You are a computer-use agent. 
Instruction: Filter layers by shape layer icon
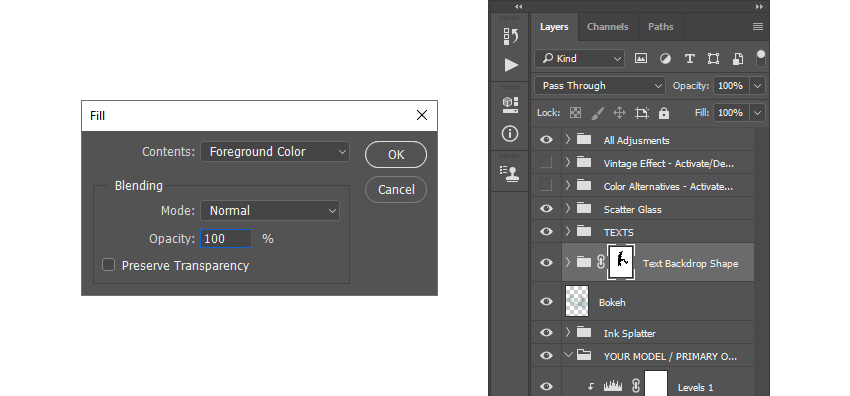tap(713, 59)
